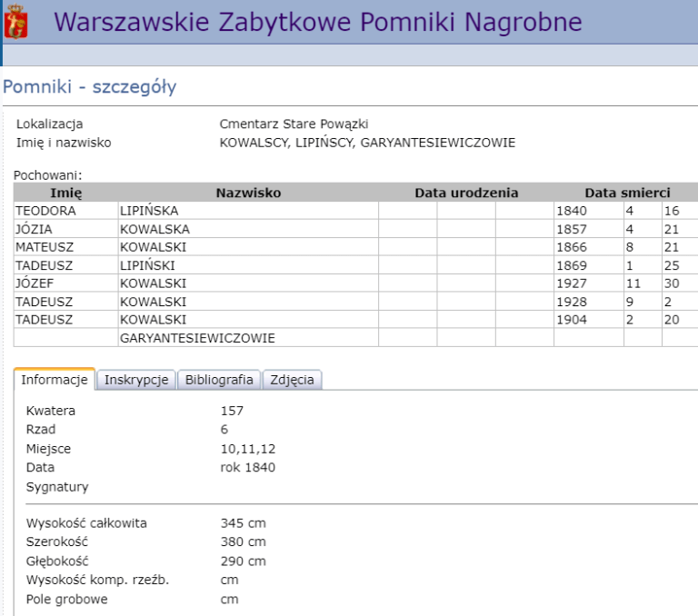Select the GARYANTESIEWICZOWIE surname cell in table

[248, 338]
